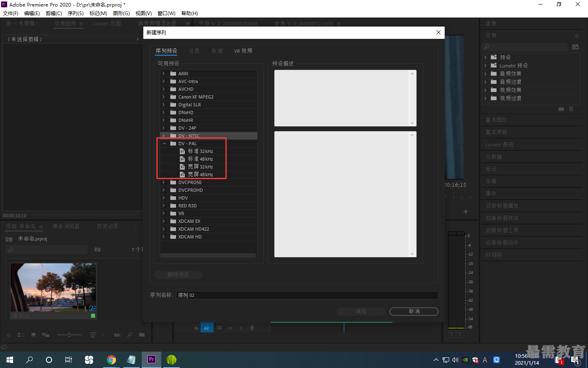Toggle the A2 track lock
Viewport: 588px width, 368px height.
coord(196,328)
